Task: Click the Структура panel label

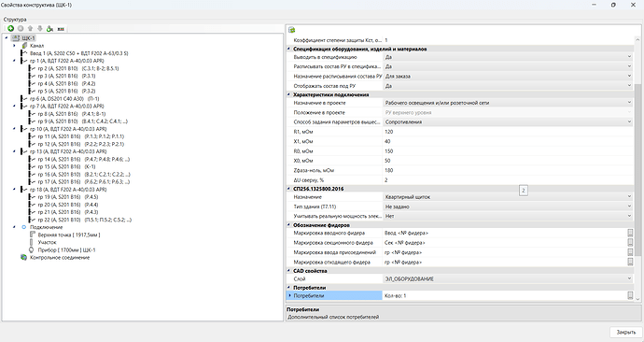Action: 15,20
